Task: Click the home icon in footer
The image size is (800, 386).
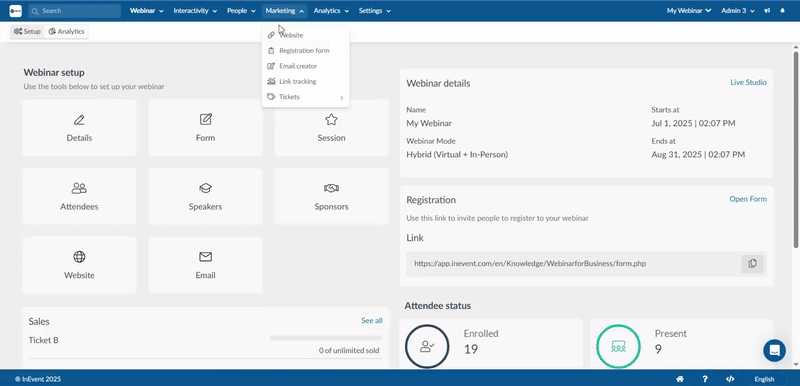Action: click(680, 379)
